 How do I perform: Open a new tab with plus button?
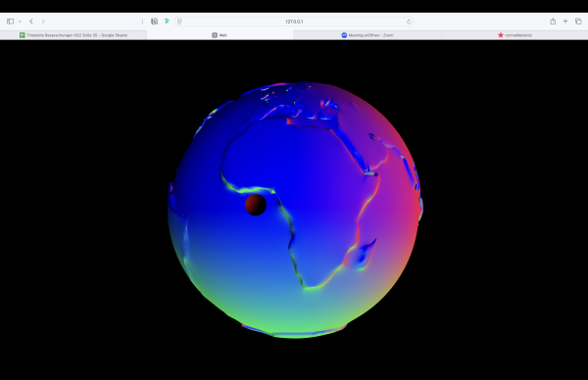point(565,22)
